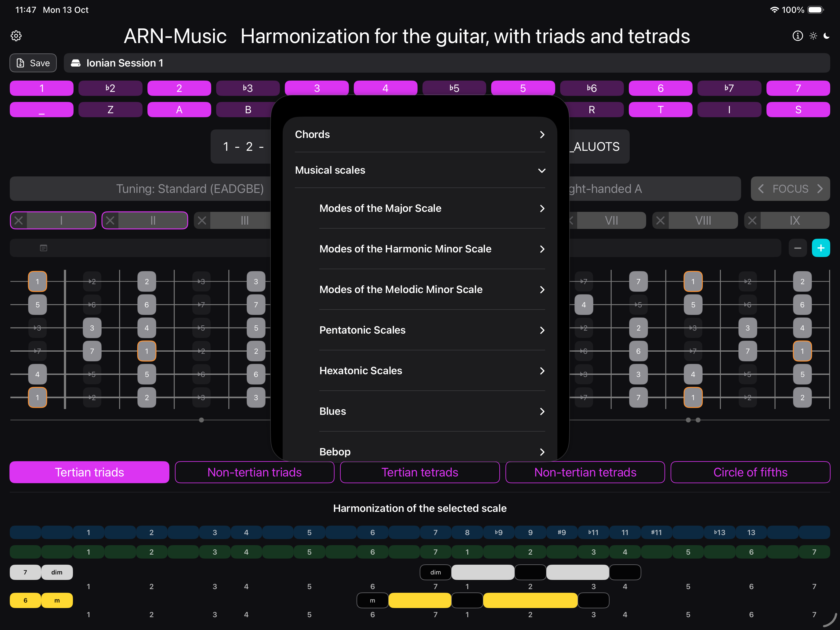Image resolution: width=840 pixels, height=630 pixels.
Task: Add a fretboard with the cyan plus
Action: 821,248
